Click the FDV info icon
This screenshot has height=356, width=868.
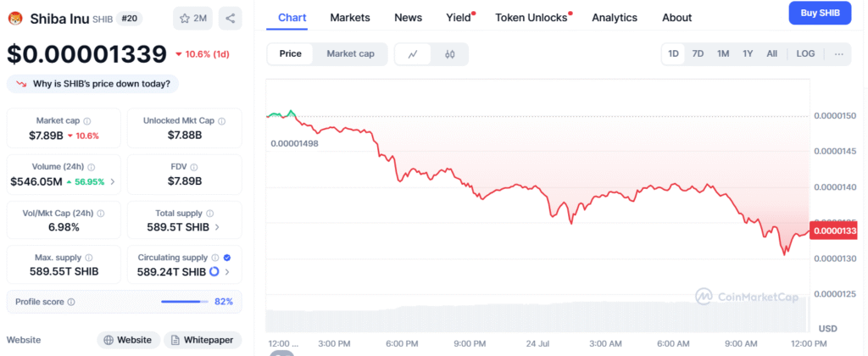click(194, 167)
